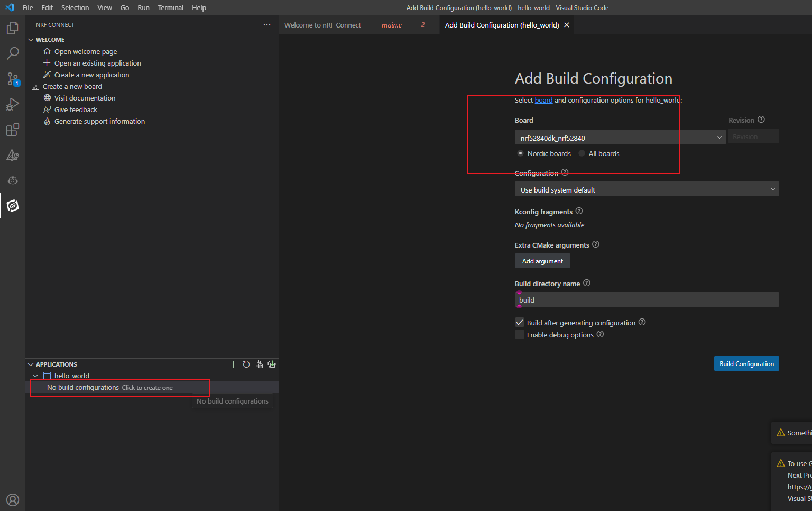
Task: Click the hello_world application file icon
Action: 47,376
